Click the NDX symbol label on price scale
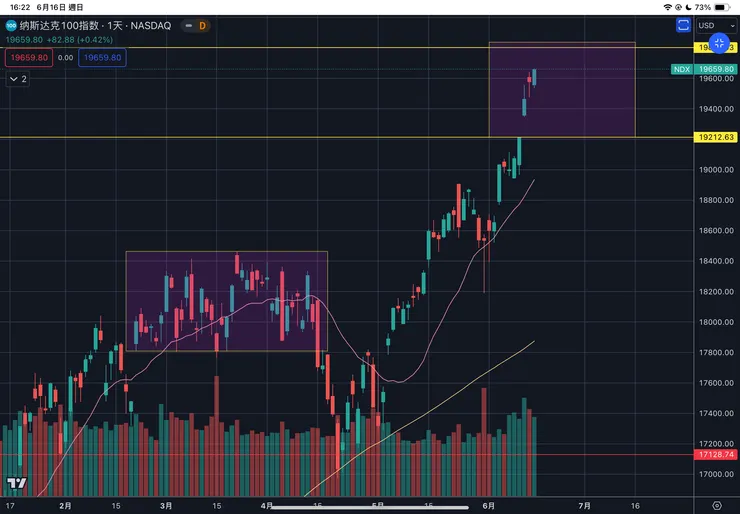The width and height of the screenshot is (740, 514). (681, 69)
